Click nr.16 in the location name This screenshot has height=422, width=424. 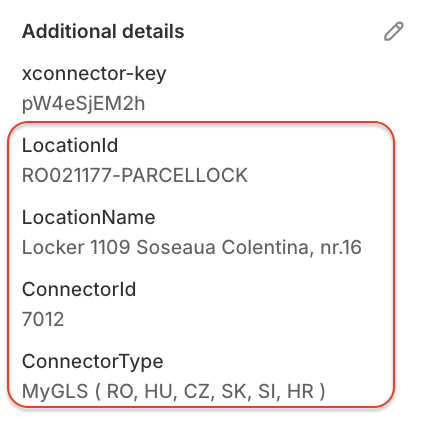point(341,248)
